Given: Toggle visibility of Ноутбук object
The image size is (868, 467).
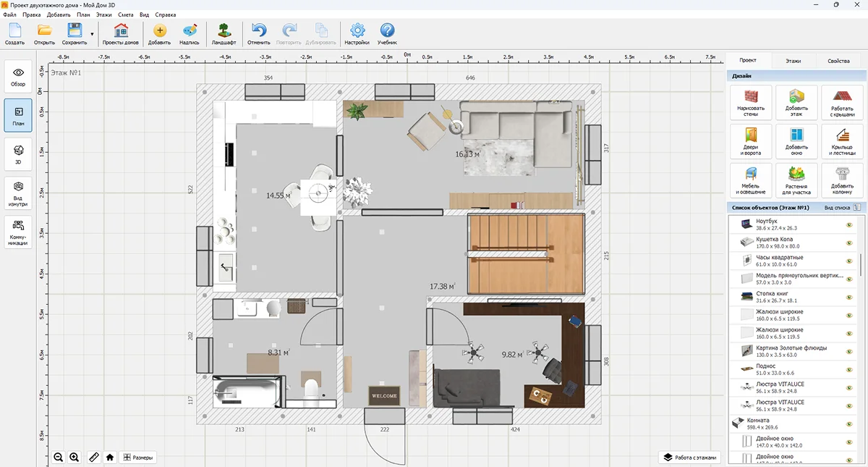Looking at the screenshot, I should (x=849, y=224).
